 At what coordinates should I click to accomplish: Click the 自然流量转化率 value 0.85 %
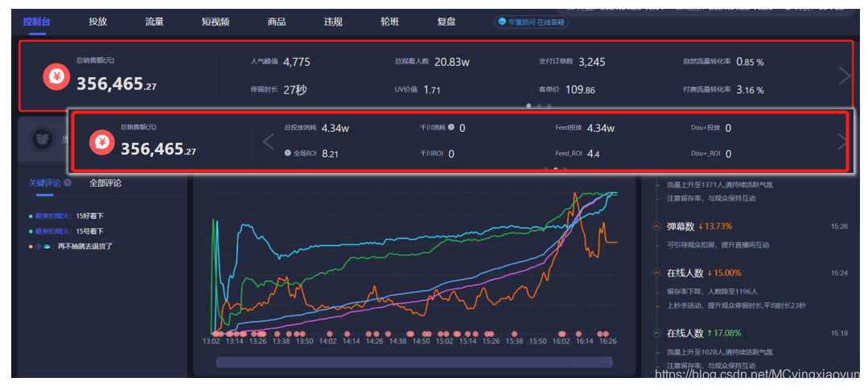coord(750,62)
